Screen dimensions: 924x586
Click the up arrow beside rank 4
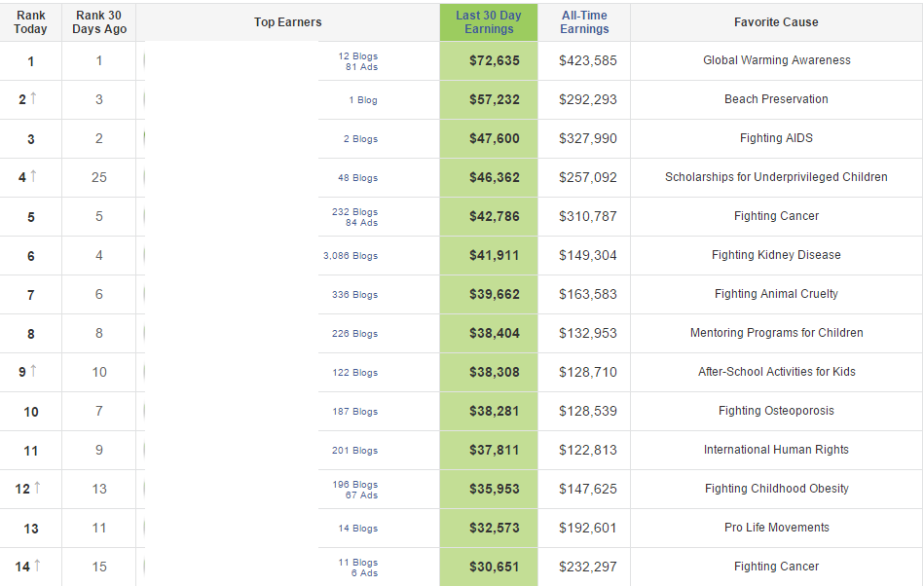34,176
